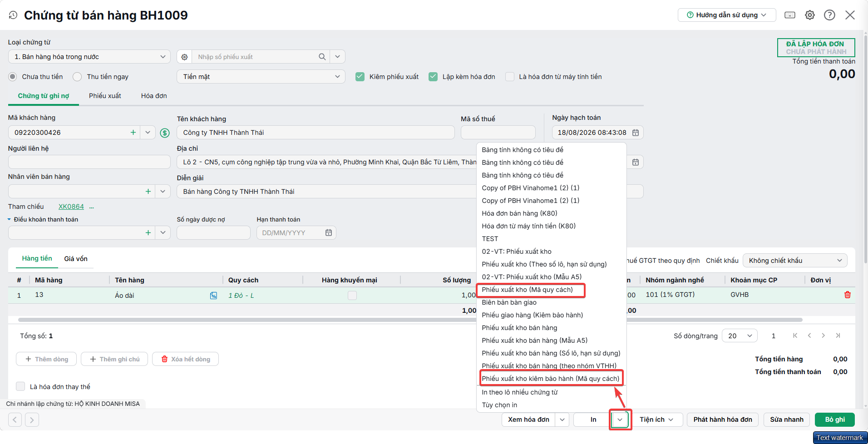This screenshot has width=868, height=444.
Task: Open keyboard shortcuts icon in header
Action: pyautogui.click(x=790, y=15)
